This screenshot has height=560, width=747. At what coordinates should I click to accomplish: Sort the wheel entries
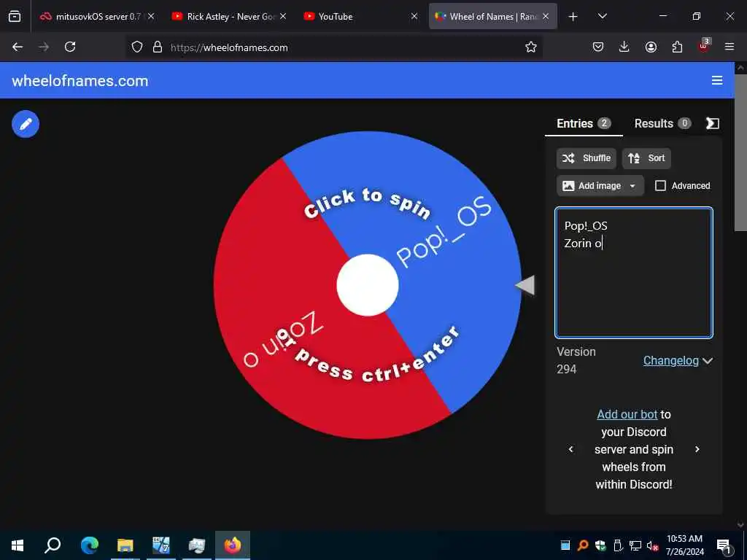646,158
